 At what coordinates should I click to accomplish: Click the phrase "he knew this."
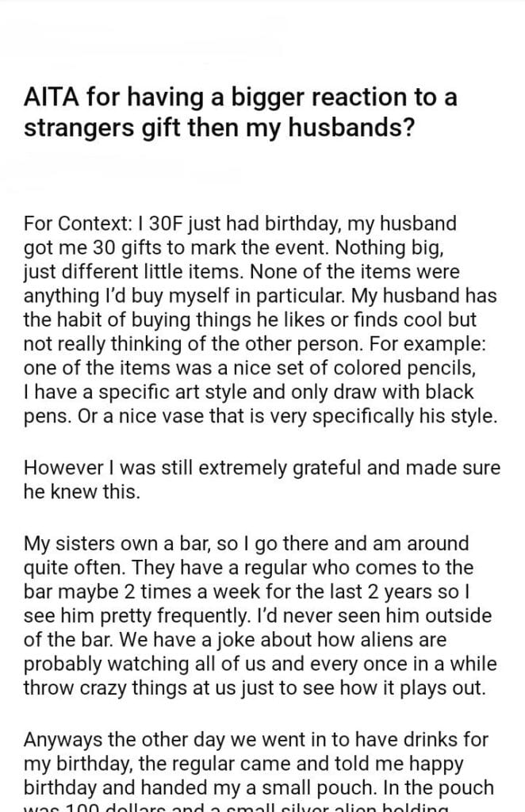click(82, 490)
